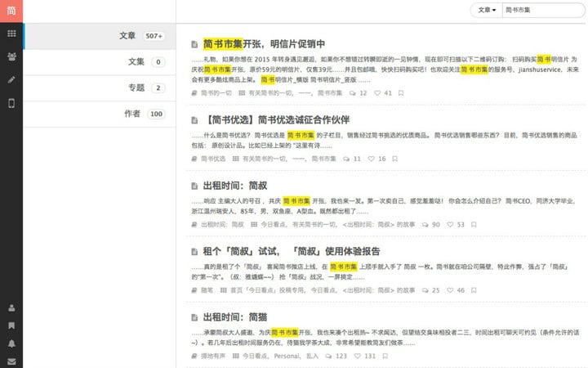Image resolution: width=588 pixels, height=368 pixels.
Task: Click the heart showing 41 likes
Action: click(377, 93)
